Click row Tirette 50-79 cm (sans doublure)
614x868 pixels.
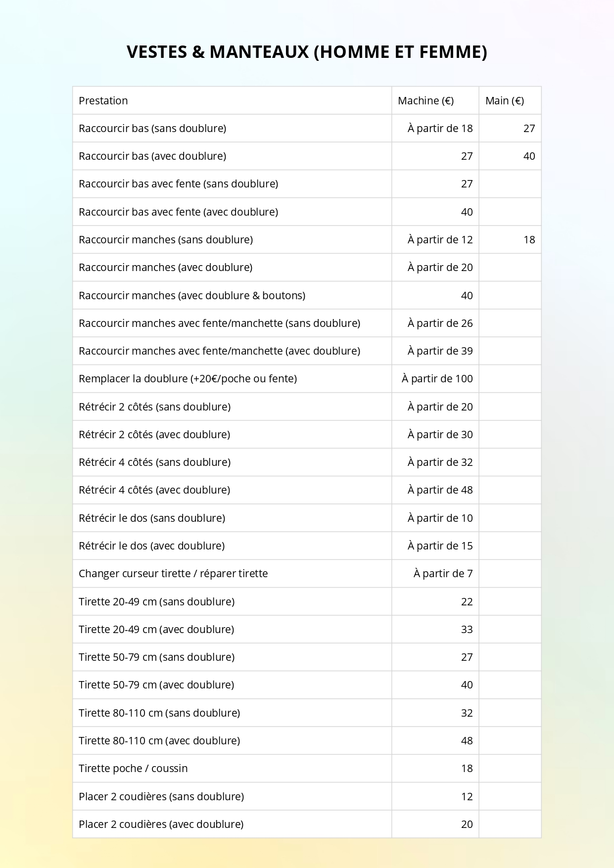pyautogui.click(x=307, y=657)
